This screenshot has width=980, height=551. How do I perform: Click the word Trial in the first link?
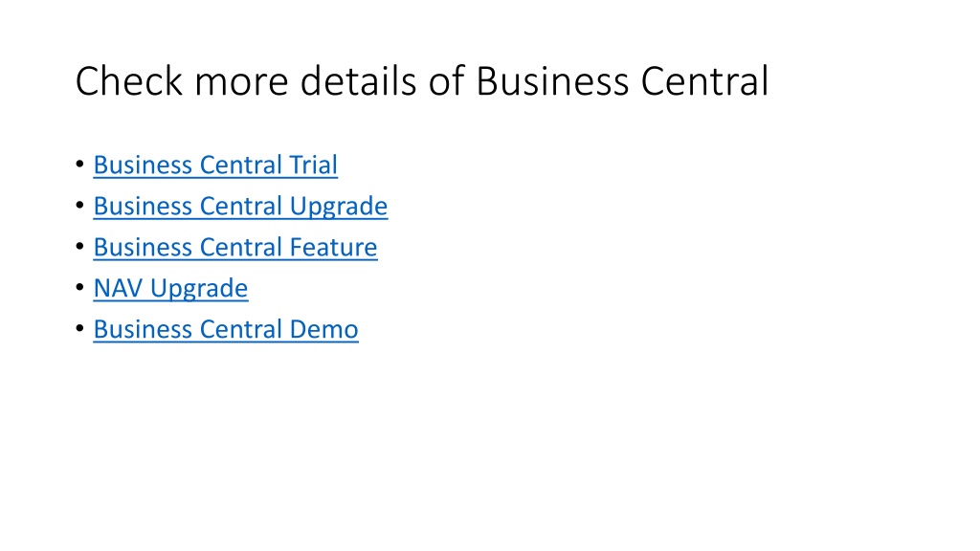pyautogui.click(x=313, y=165)
